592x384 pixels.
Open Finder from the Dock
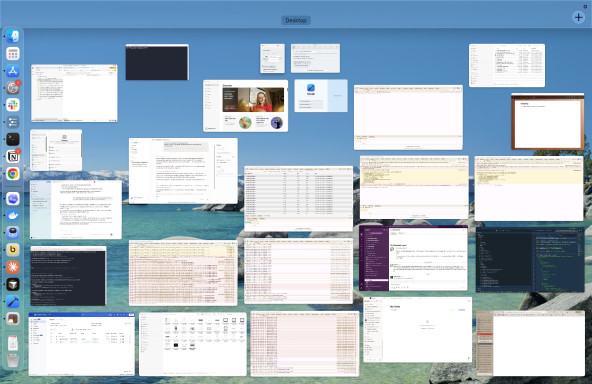point(13,36)
